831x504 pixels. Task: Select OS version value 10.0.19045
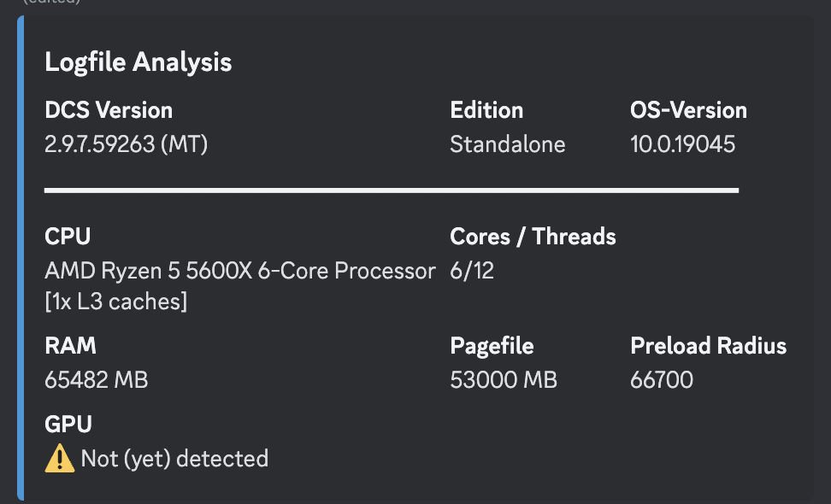(x=682, y=144)
